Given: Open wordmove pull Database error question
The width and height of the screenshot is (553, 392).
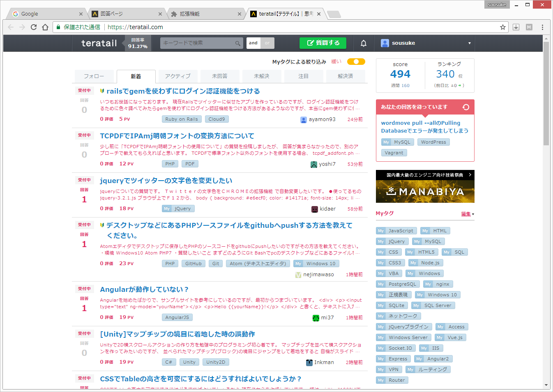Looking at the screenshot, I should (x=424, y=127).
